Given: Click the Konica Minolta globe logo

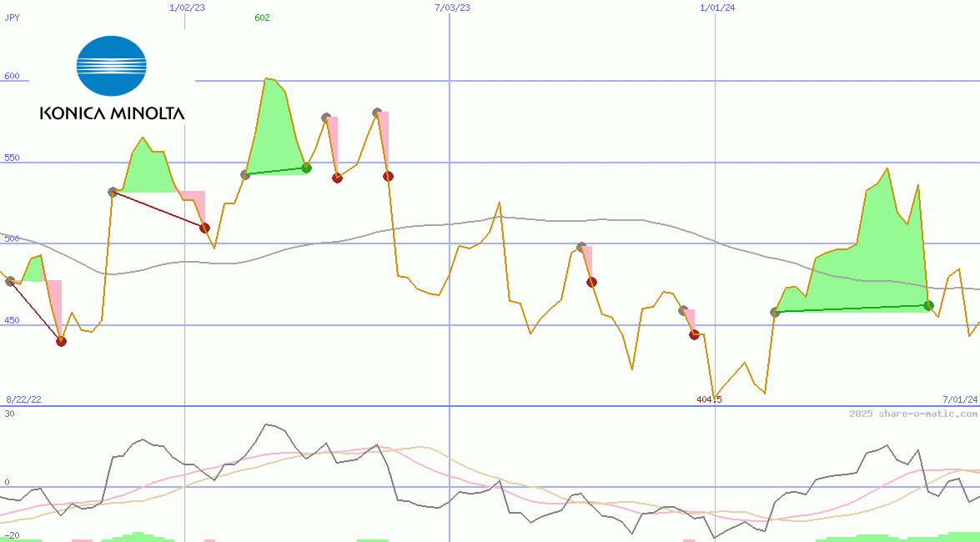Looking at the screenshot, I should (111, 66).
